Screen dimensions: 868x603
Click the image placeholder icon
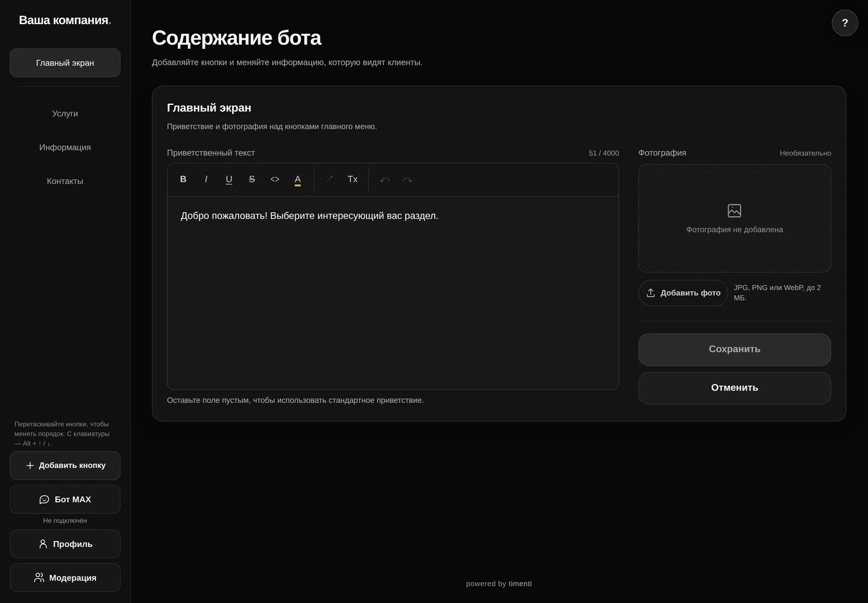coord(734,210)
